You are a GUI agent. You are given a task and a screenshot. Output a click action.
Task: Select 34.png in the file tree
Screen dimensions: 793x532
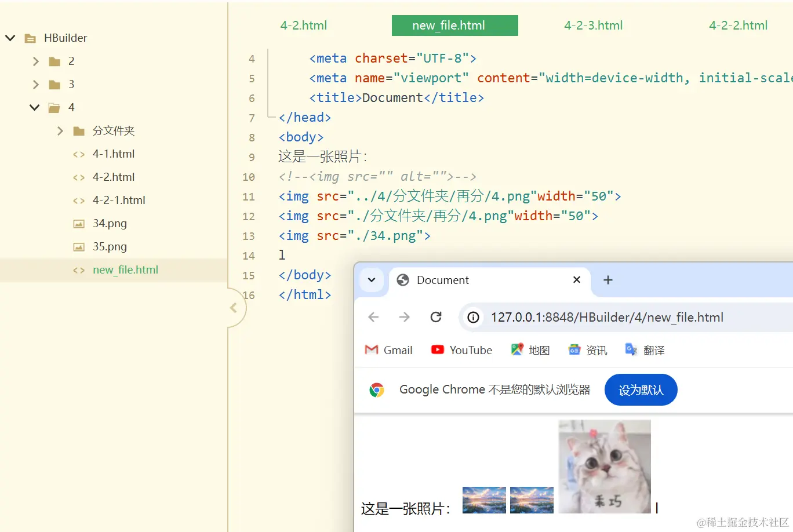(110, 223)
